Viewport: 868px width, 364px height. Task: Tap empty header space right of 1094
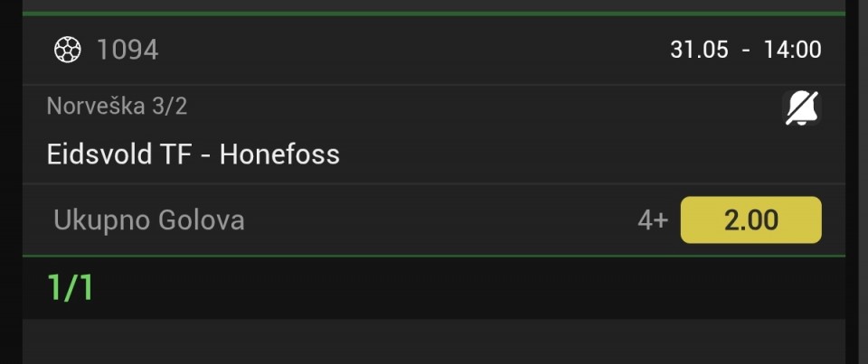[x=414, y=50]
